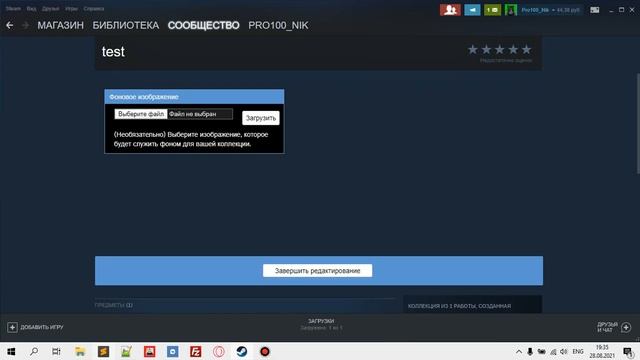The width and height of the screenshot is (640, 360).
Task: Open the Вид menu
Action: click(x=31, y=9)
